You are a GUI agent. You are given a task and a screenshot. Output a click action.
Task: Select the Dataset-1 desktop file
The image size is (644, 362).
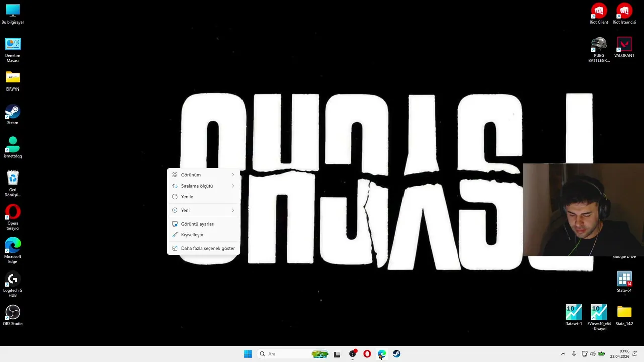[x=573, y=316]
